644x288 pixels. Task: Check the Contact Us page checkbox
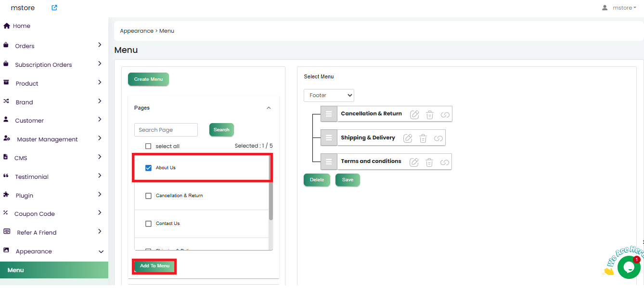click(148, 224)
